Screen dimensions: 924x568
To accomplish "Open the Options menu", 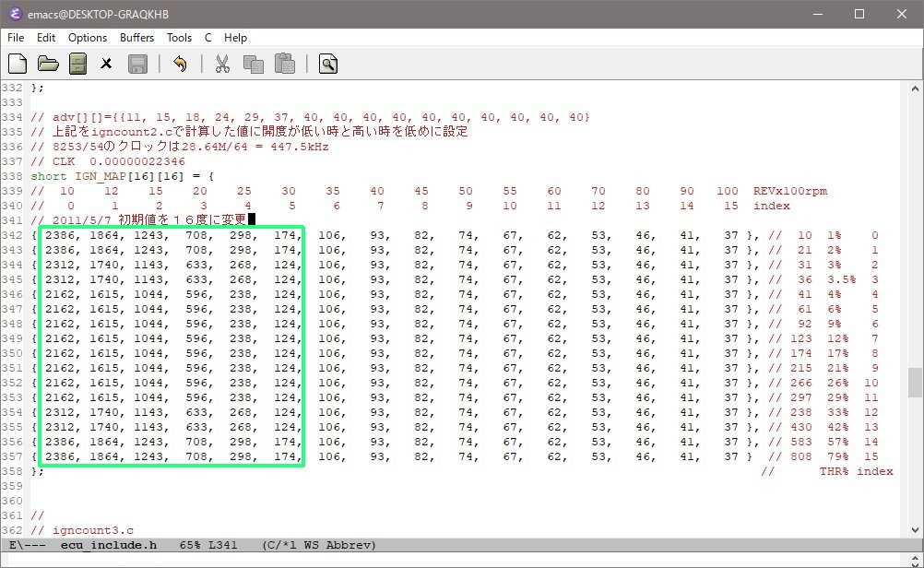I will point(88,38).
